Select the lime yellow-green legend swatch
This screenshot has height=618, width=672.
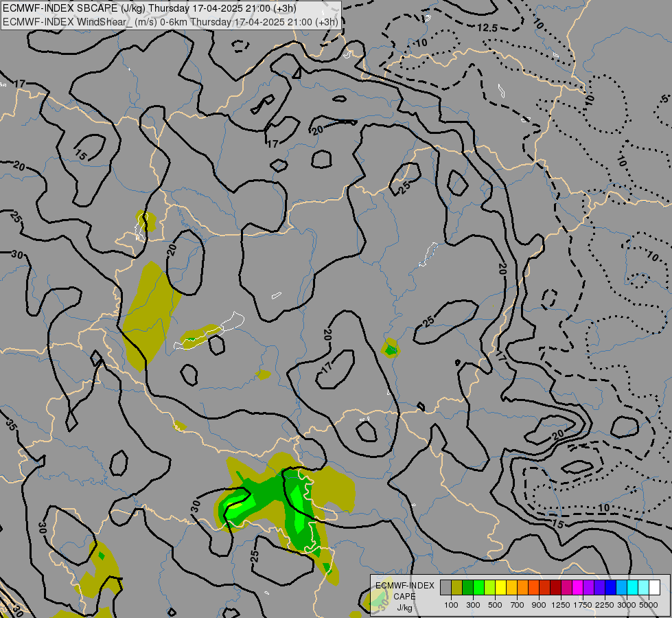[x=490, y=587]
